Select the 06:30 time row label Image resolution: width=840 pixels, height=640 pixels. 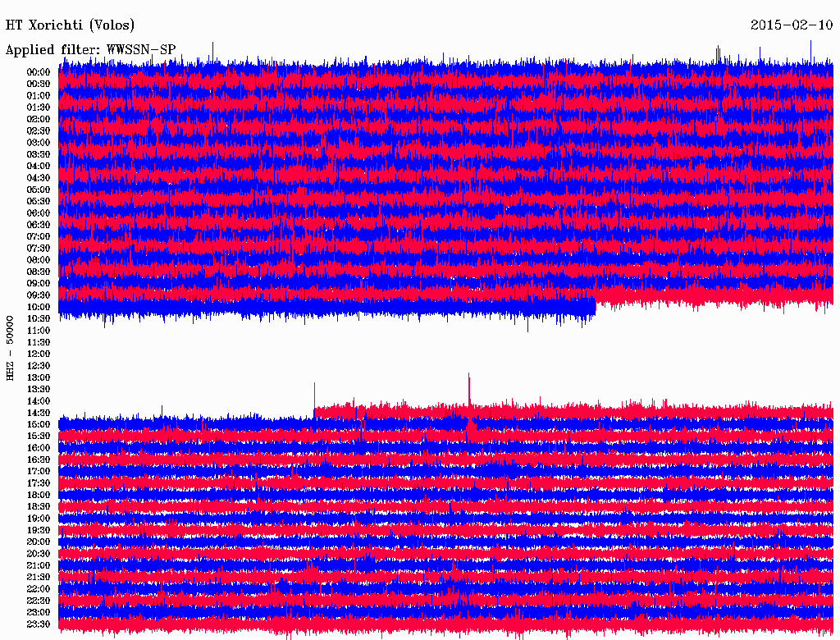(x=39, y=225)
